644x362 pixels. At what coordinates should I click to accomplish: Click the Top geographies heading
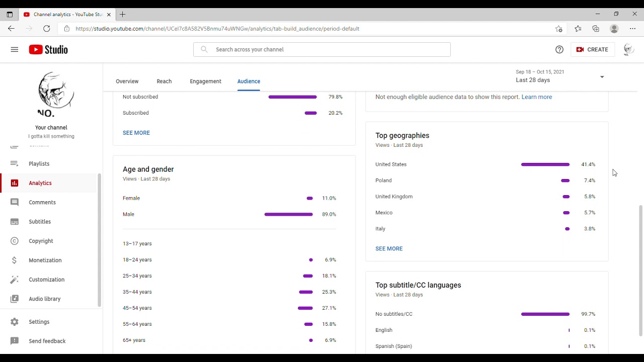(x=402, y=135)
